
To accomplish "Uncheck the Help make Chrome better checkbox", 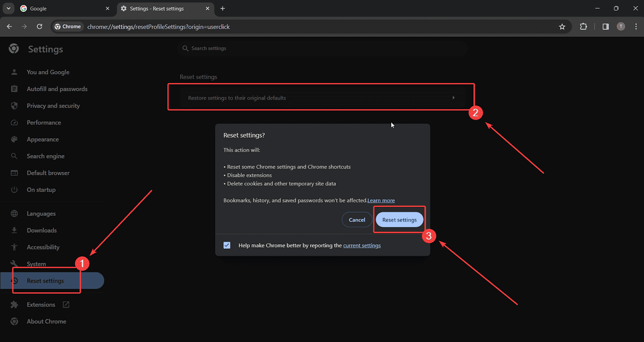I will tap(226, 245).
